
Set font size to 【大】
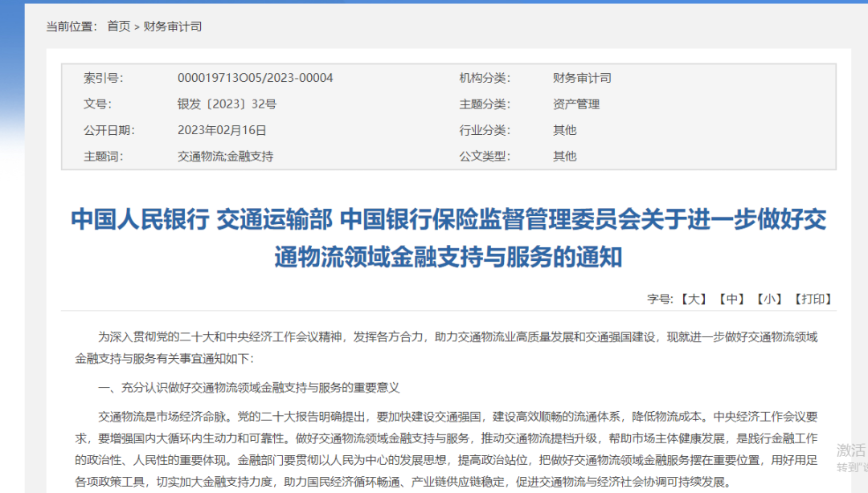[693, 299]
